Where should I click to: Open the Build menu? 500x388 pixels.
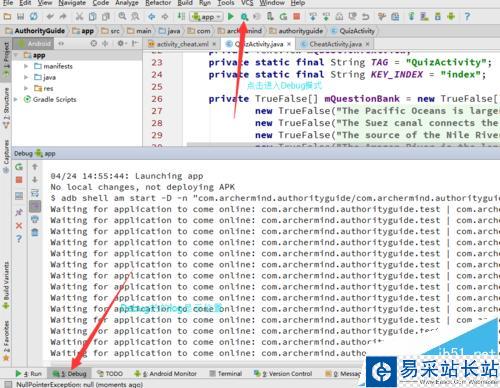185,3
